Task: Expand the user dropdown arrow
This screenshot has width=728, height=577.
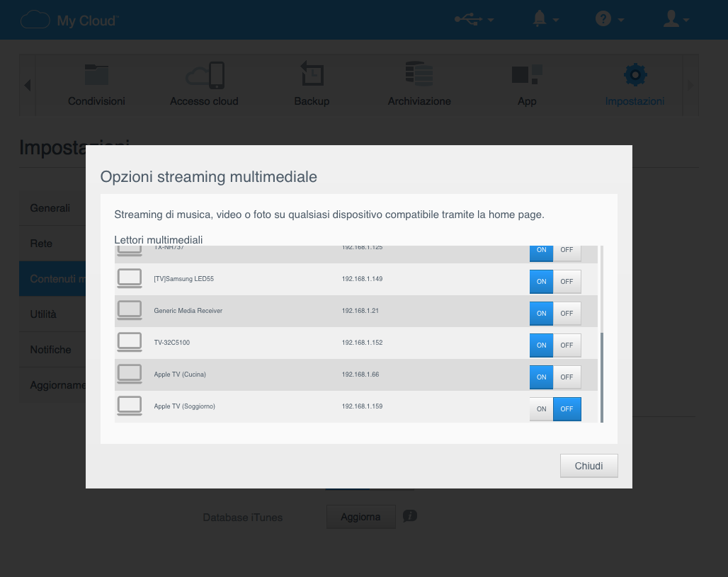Action: pos(686,20)
